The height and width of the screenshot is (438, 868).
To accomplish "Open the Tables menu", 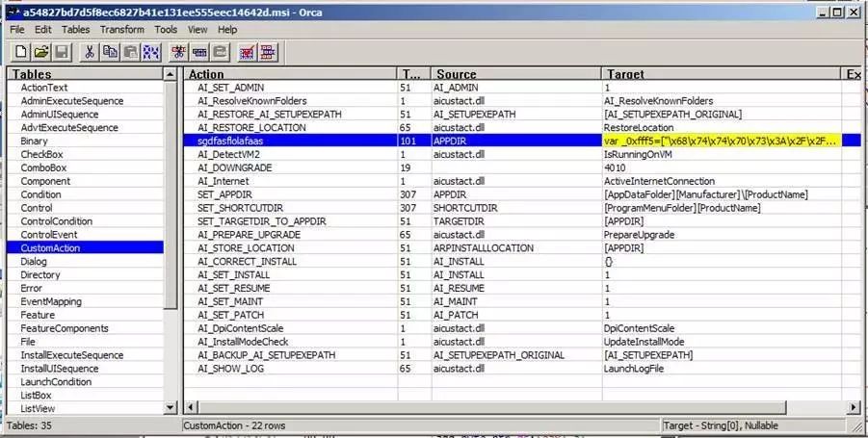I will (75, 30).
